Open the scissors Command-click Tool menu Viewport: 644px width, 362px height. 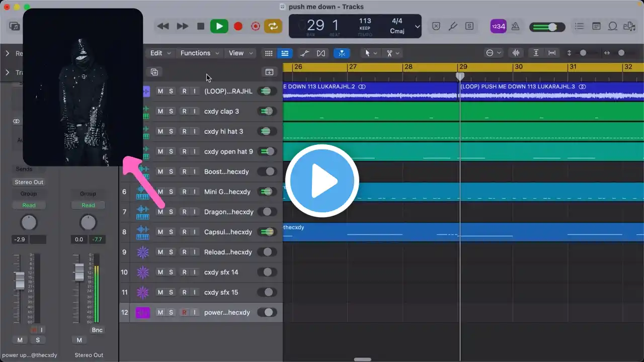393,53
